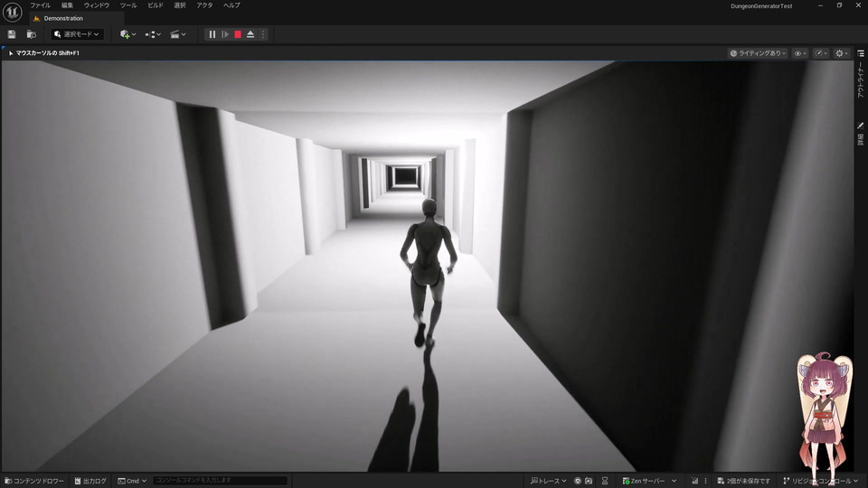Viewport: 868px width, 488px height.
Task: Click the derived data icon in status bar
Action: 694,481
